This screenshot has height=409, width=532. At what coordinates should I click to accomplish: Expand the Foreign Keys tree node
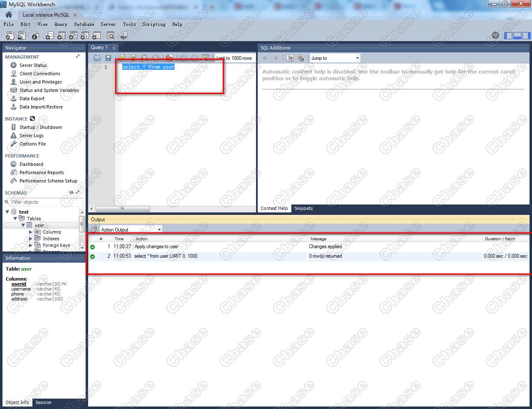click(31, 245)
